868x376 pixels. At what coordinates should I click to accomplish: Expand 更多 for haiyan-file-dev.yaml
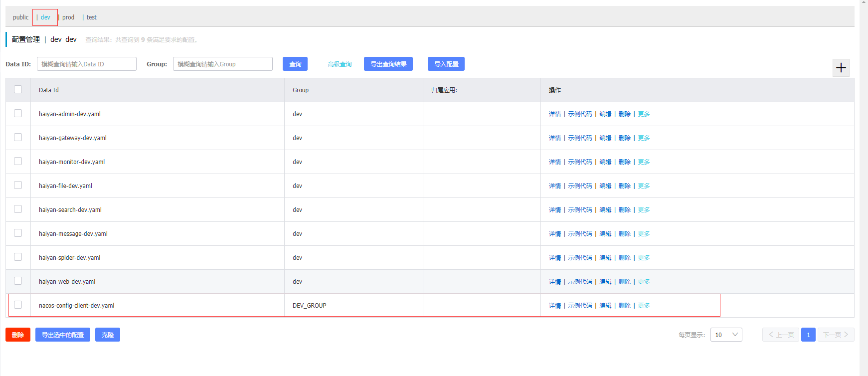click(644, 186)
